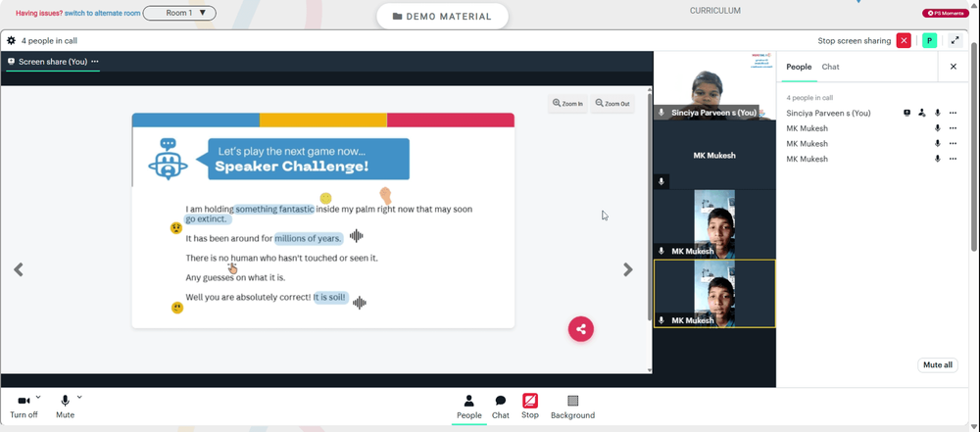Click the slide area vertical scrollbar
Screen dimensions: 980x432
pos(650,207)
